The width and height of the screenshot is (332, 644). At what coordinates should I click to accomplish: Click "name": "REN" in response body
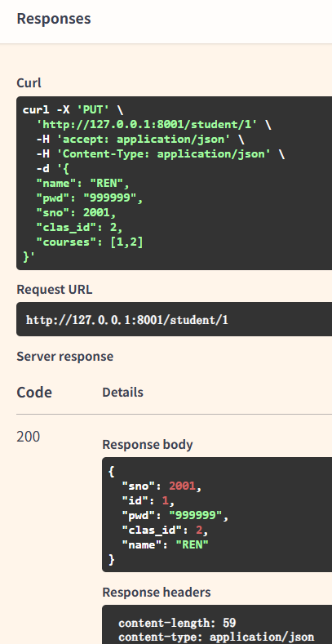165,545
